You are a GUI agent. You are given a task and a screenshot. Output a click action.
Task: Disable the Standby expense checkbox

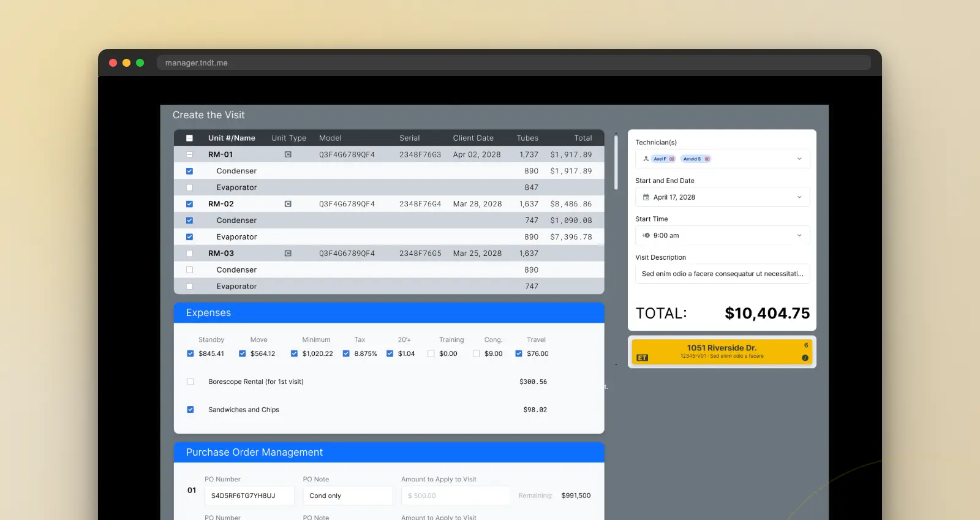(190, 353)
